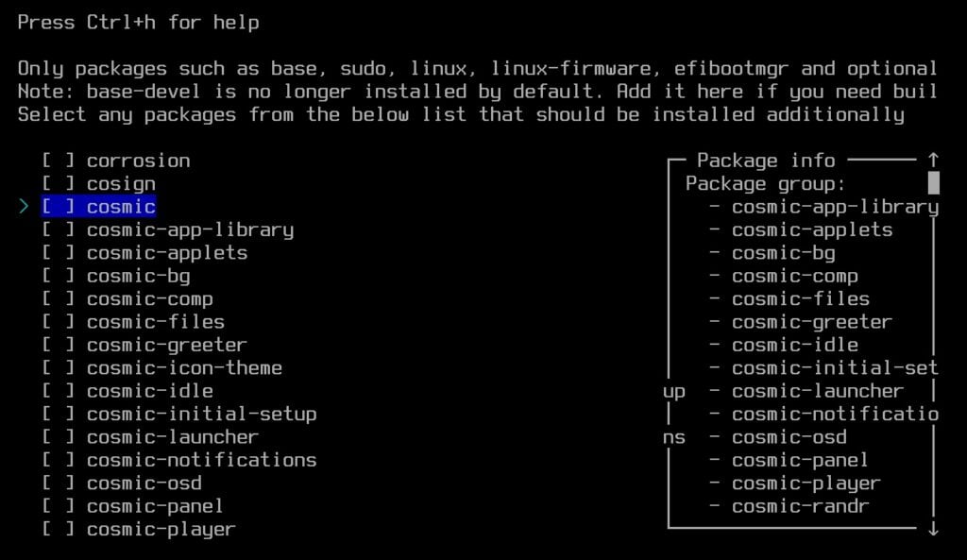This screenshot has height=560, width=967.
Task: Enable the cosmic-icon-theme package
Action: 55,367
